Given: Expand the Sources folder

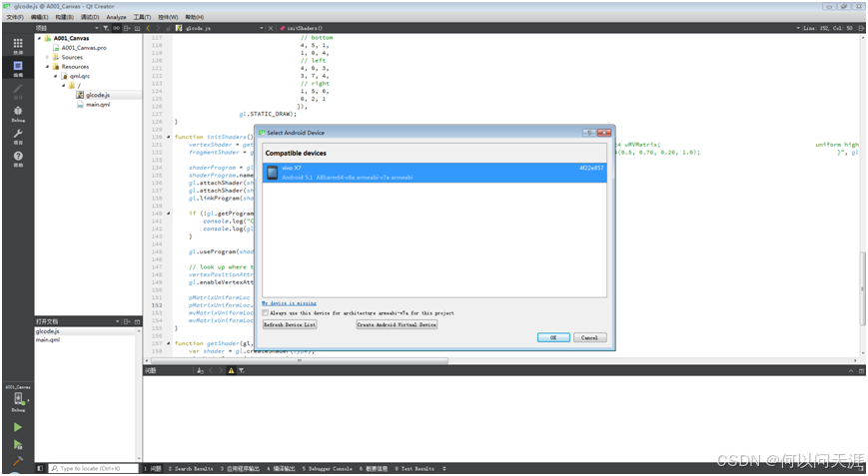Looking at the screenshot, I should (48, 57).
